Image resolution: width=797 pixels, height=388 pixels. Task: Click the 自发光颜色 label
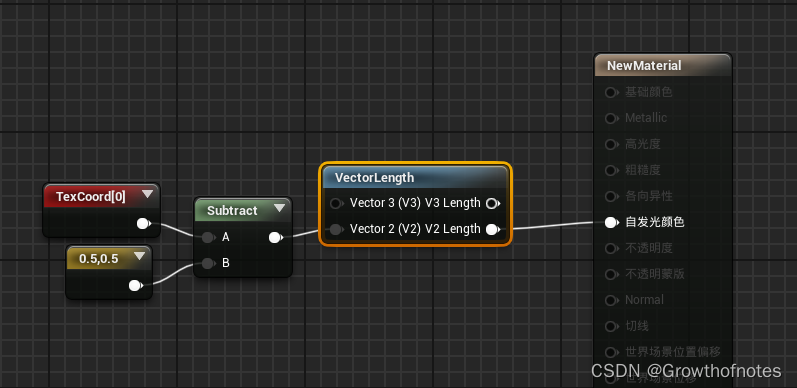click(x=655, y=222)
